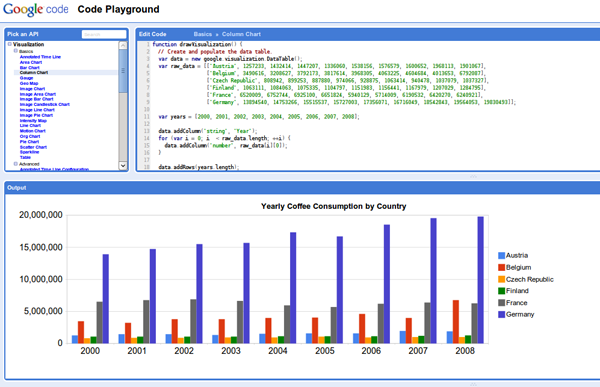Click the Pick an API panel title
Viewport: 600px width, 387px height.
coord(23,34)
